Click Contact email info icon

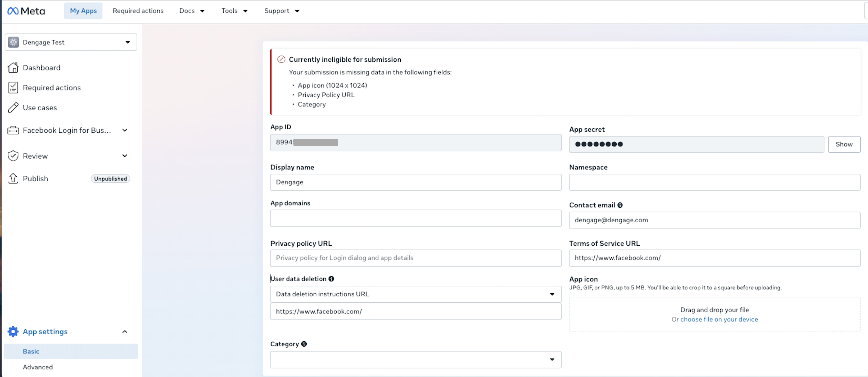(620, 205)
